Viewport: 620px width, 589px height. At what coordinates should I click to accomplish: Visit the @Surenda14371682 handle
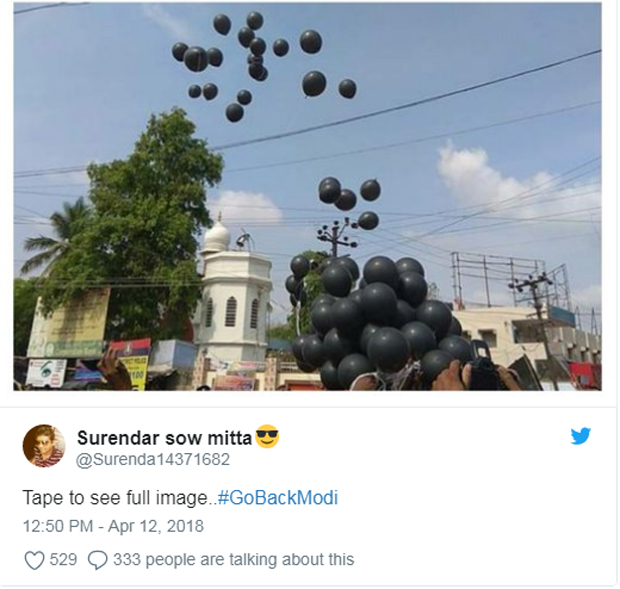[153, 459]
